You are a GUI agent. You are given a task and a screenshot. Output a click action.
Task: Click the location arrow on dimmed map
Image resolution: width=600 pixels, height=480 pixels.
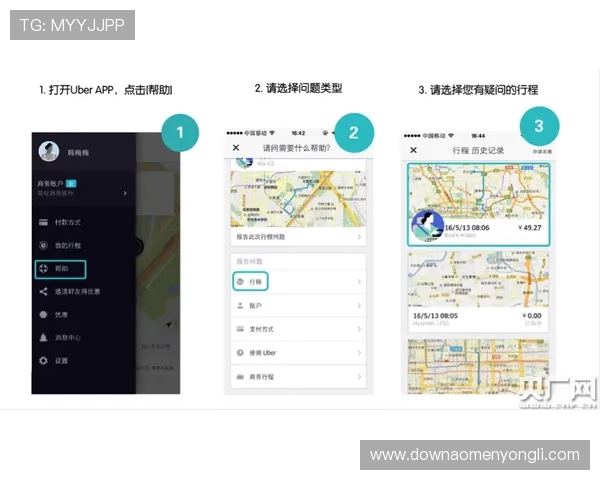pyautogui.click(x=168, y=325)
